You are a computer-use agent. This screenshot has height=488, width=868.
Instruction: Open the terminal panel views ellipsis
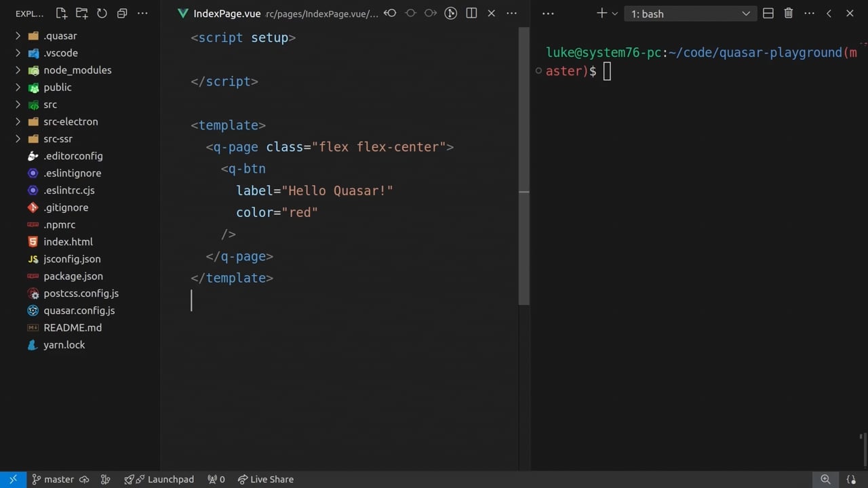(549, 14)
